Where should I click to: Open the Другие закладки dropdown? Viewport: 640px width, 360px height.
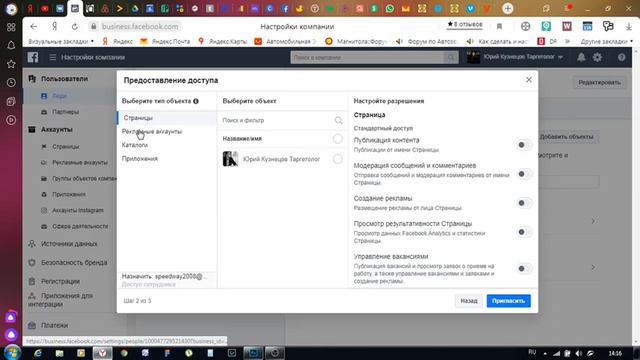tap(607, 41)
